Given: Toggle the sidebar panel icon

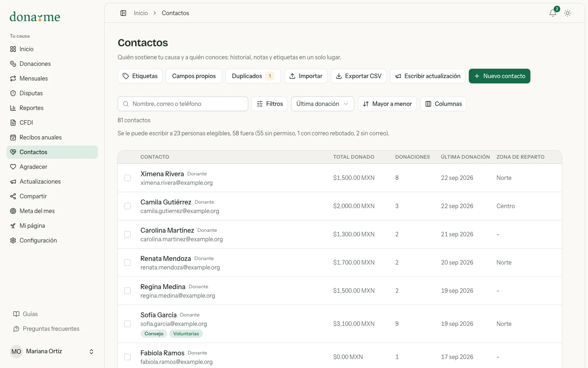Looking at the screenshot, I should (x=123, y=13).
